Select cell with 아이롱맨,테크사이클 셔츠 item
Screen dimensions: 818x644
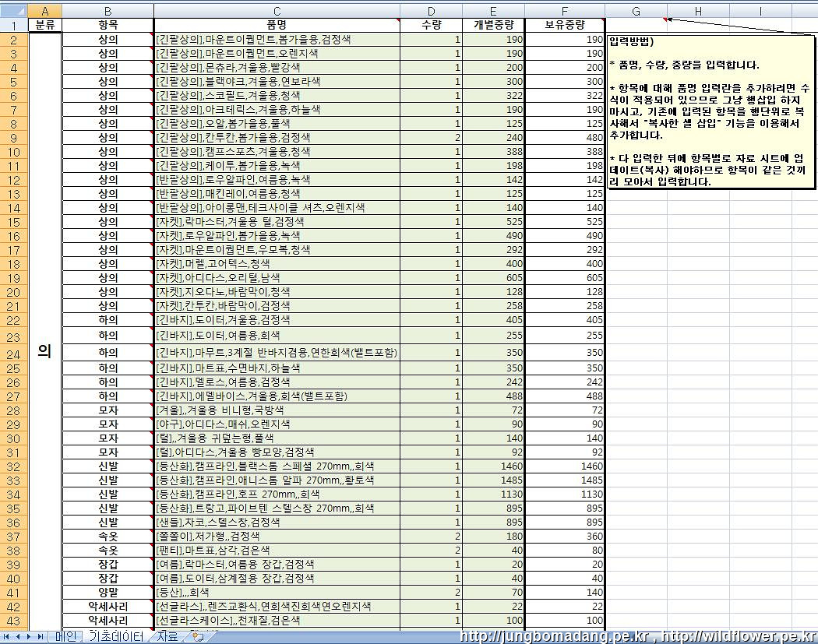pos(277,208)
